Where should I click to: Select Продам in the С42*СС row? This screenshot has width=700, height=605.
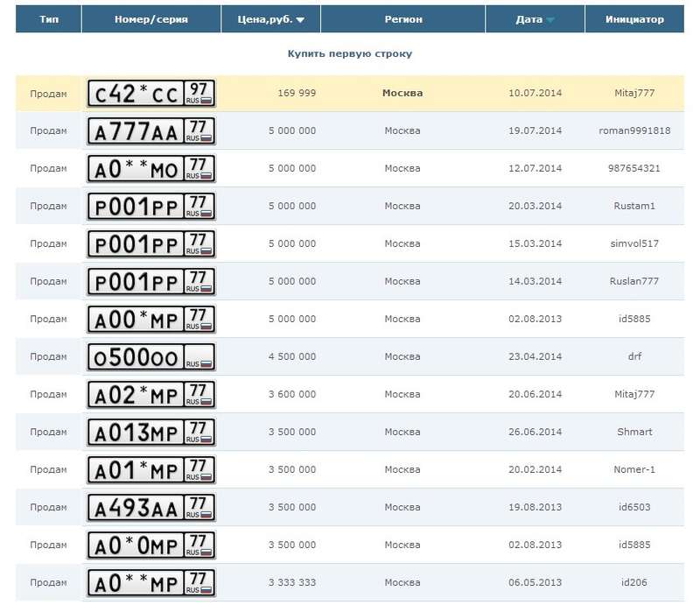48,94
